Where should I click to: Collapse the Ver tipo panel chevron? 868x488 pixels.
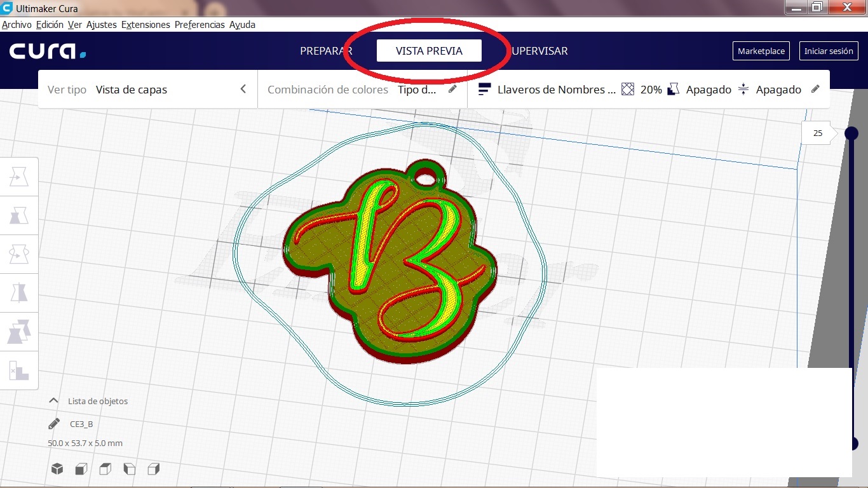coord(243,89)
